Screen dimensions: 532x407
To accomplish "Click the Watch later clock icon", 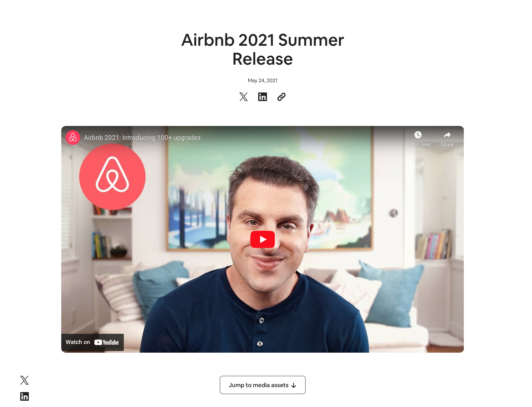I will [418, 135].
